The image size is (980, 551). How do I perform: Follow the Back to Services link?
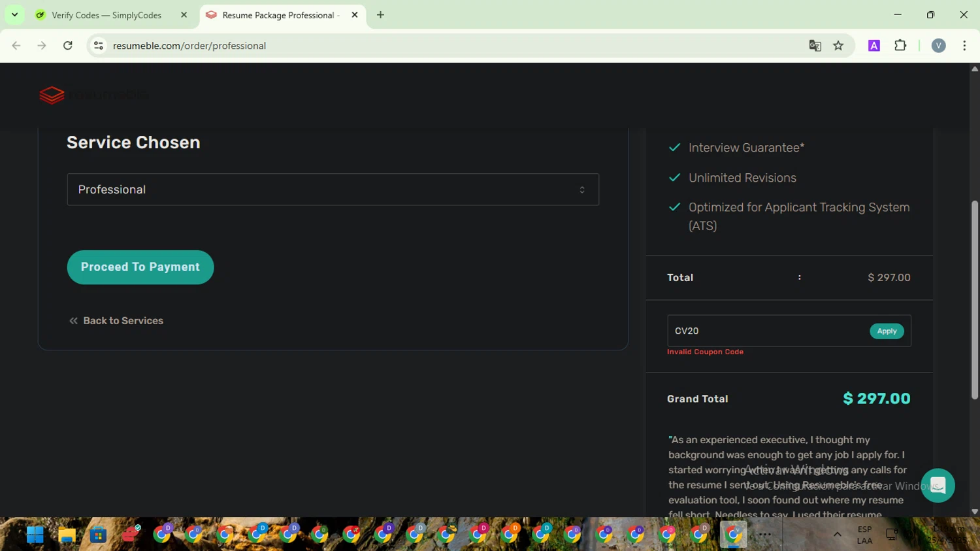tap(116, 321)
